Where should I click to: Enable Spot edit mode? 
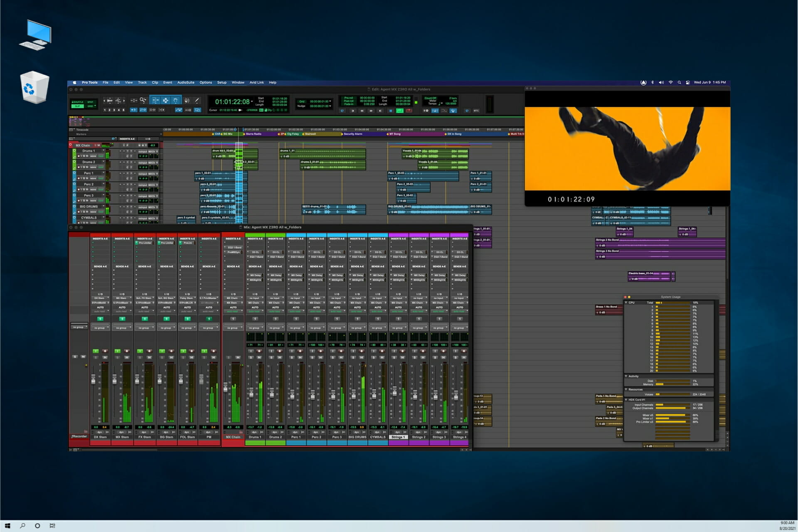tap(90, 102)
